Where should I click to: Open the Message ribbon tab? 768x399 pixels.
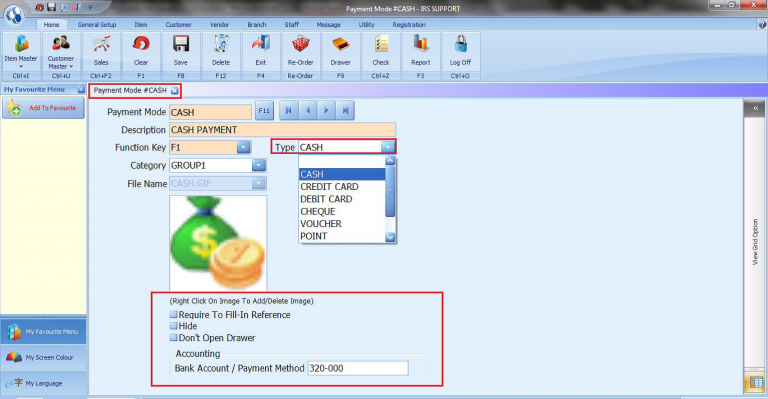click(x=328, y=24)
